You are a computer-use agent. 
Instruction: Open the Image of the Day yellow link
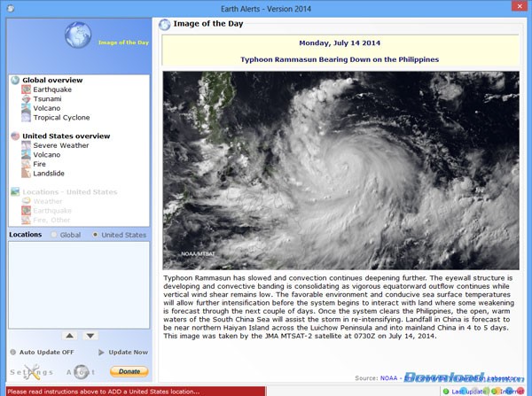(123, 43)
